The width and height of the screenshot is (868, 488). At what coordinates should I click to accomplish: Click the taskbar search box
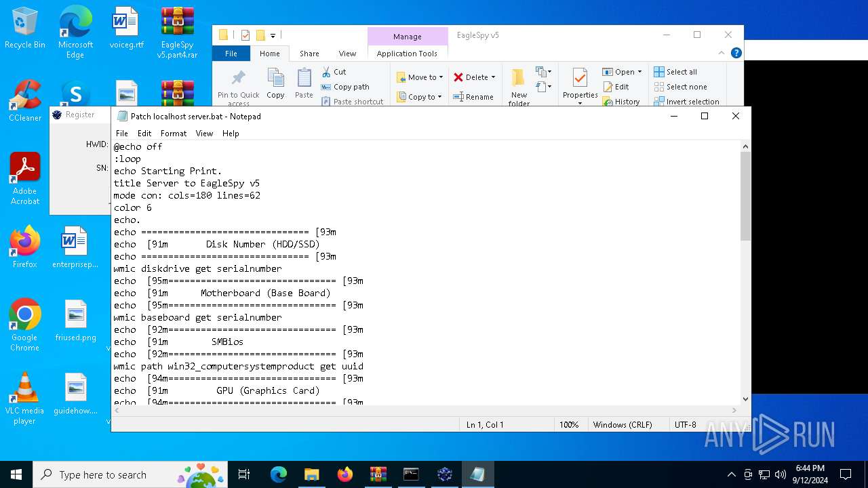pos(131,474)
